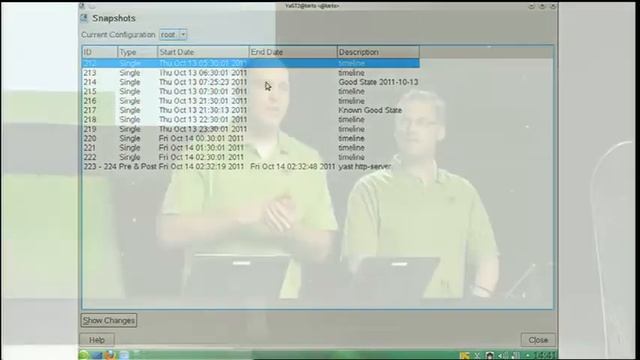Viewport: 640px width, 360px height.
Task: Select snapshot ID 218
Action: pos(251,120)
